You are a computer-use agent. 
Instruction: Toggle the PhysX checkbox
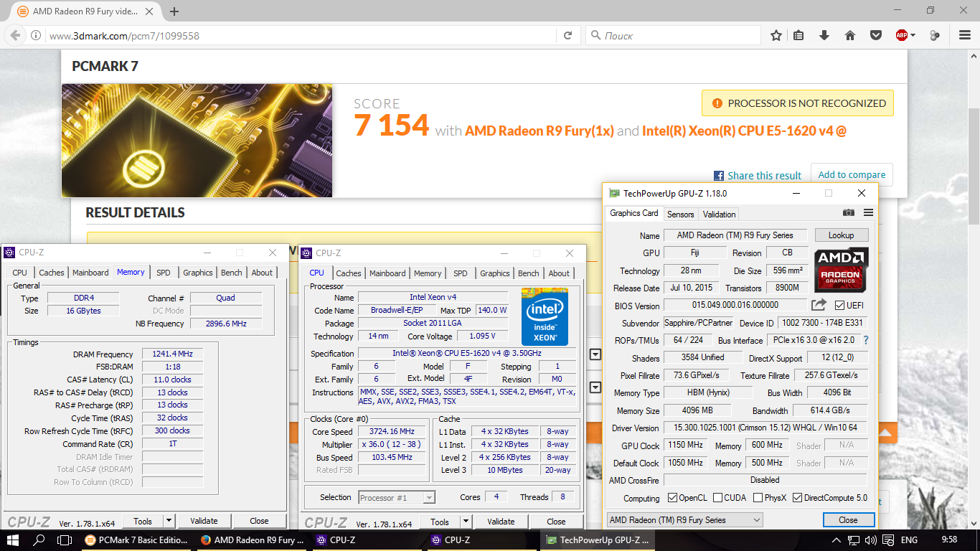[758, 498]
